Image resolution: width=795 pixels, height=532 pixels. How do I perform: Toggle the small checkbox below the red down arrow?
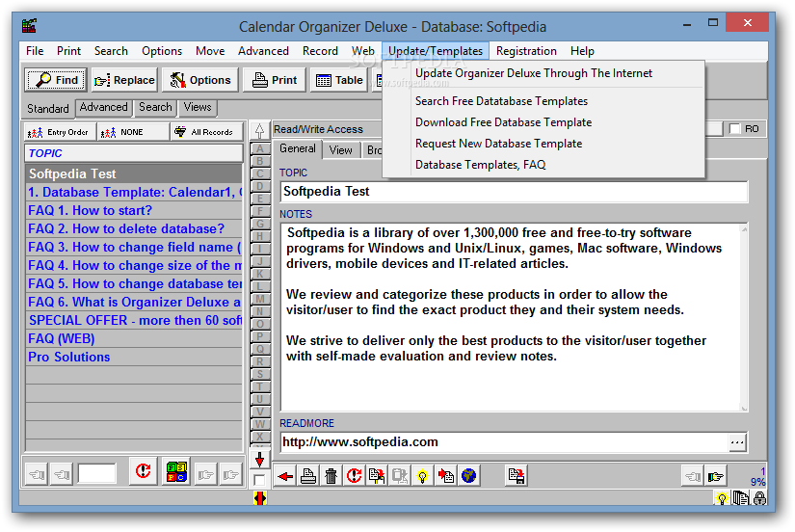[x=259, y=480]
